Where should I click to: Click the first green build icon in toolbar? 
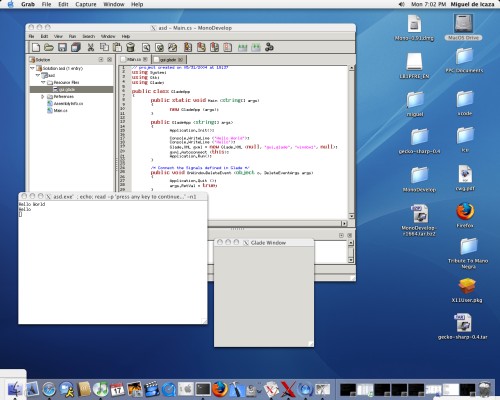242,47
